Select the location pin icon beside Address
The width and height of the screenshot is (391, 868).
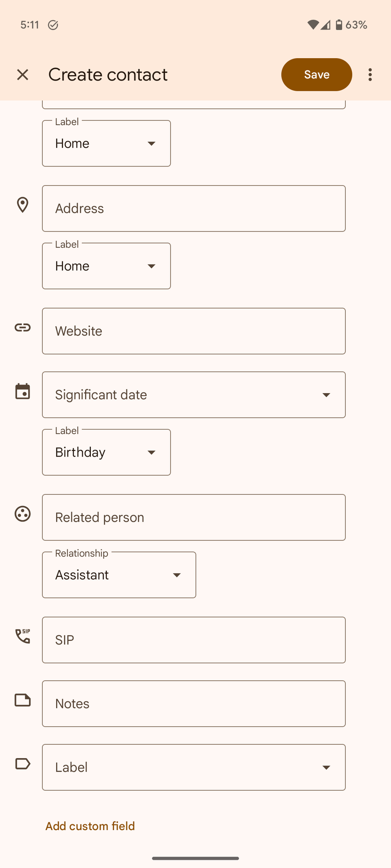point(22,205)
